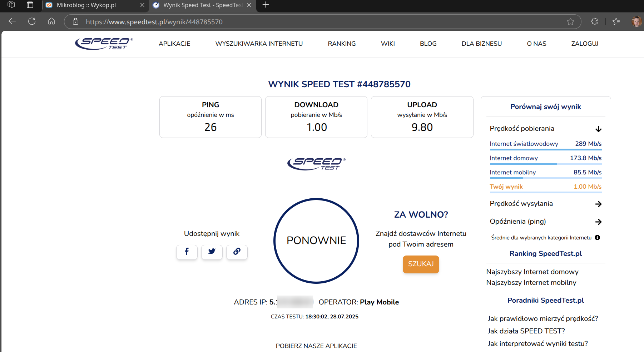644x352 pixels.
Task: Open Najszybszy Internet domowy link
Action: tap(532, 272)
